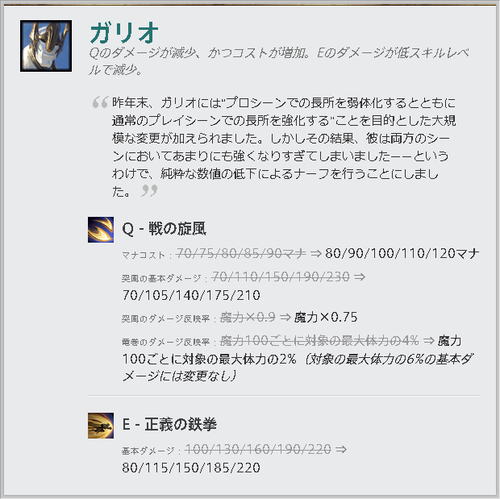500x499 pixels.
Task: Click the closing quotation mark icon
Action: tap(149, 191)
